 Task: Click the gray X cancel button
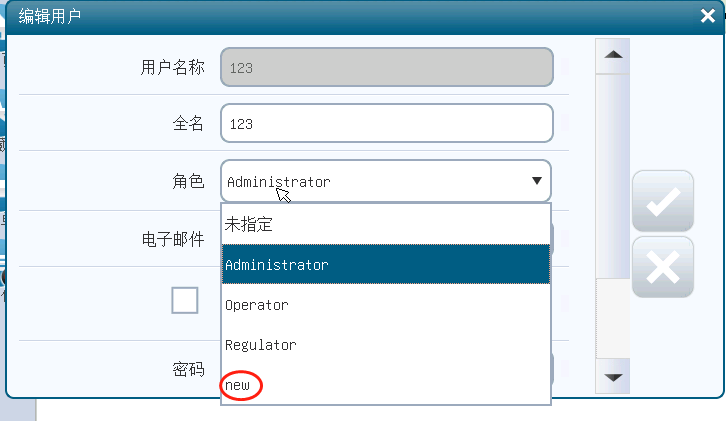[662, 267]
